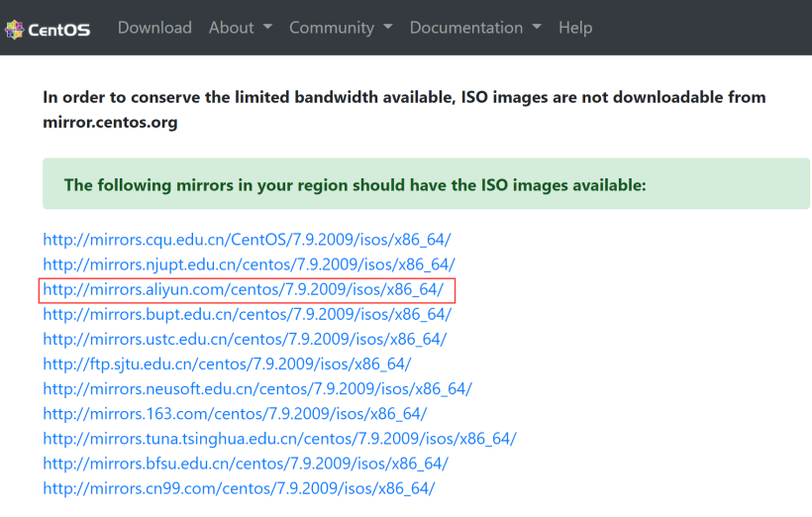
Task: Open the mirrors.bfsu.edu.cn mirror link
Action: [x=246, y=464]
